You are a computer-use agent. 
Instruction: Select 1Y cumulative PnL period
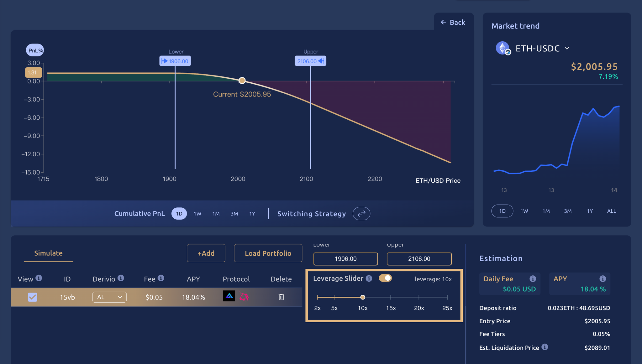252,214
